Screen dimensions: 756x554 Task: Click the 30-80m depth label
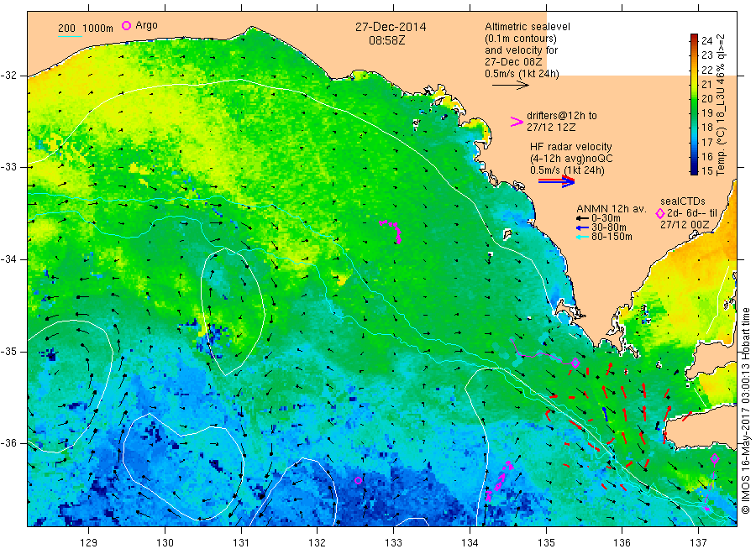(x=609, y=227)
